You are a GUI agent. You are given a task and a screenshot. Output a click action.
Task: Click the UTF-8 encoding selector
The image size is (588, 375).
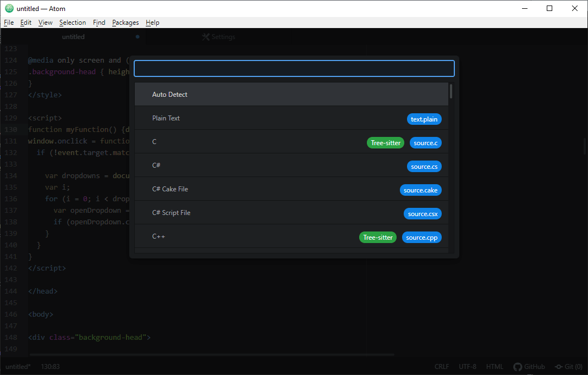[468, 367]
